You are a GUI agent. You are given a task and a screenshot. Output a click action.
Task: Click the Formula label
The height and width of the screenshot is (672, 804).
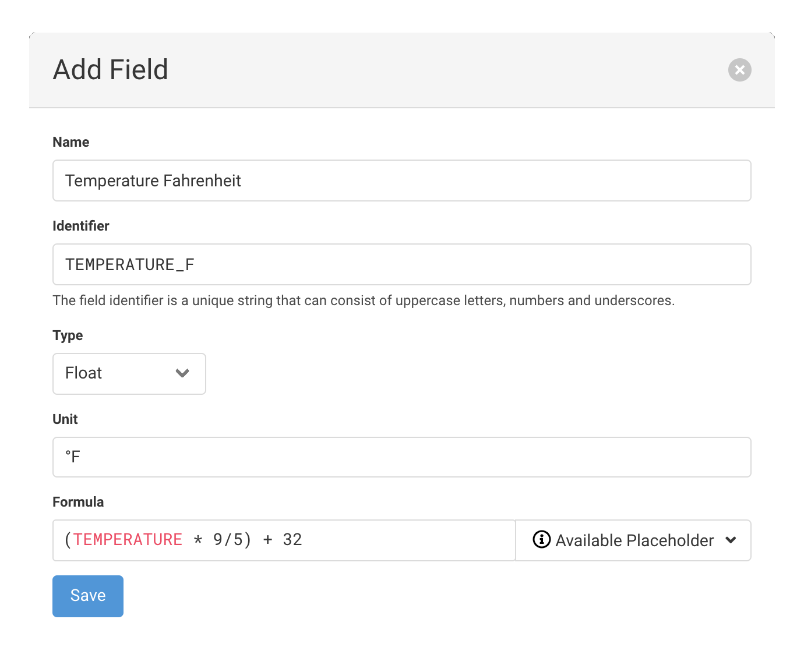[78, 502]
